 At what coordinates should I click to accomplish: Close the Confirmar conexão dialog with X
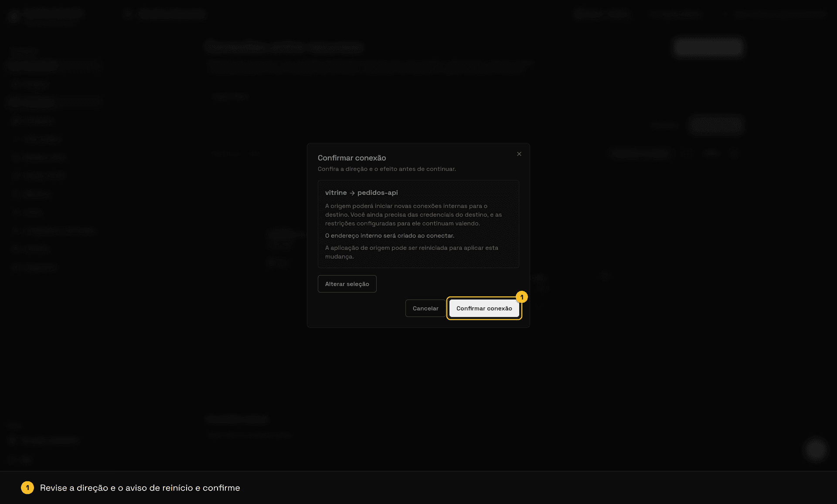[x=519, y=154]
